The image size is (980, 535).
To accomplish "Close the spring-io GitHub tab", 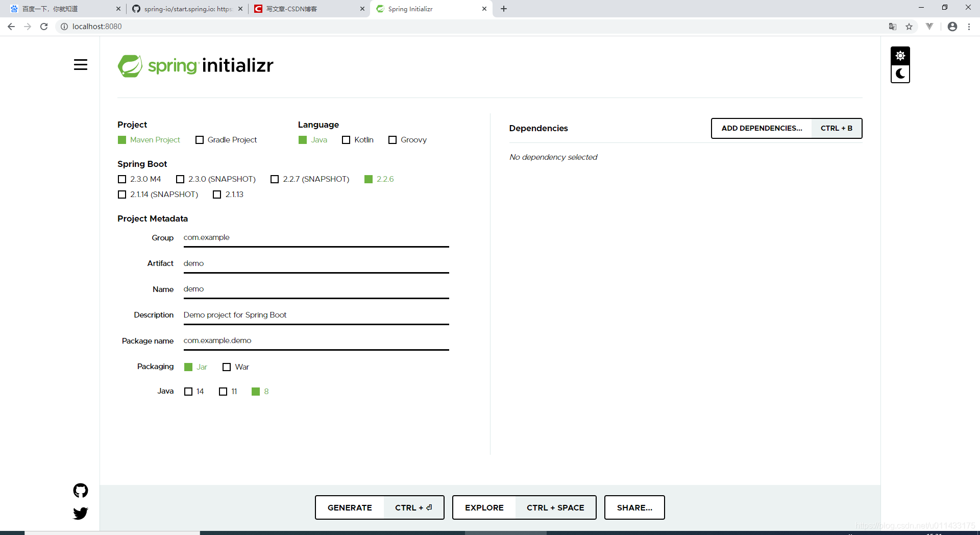I will (x=240, y=9).
